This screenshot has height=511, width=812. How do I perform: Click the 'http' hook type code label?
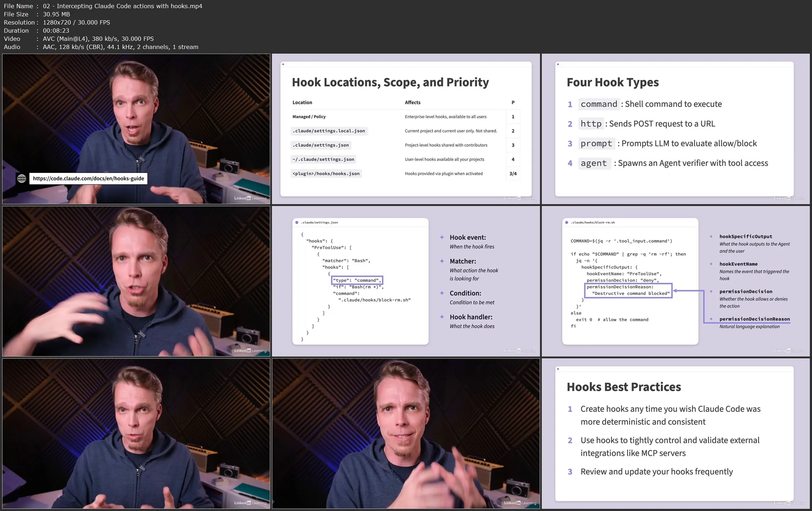[x=591, y=124]
